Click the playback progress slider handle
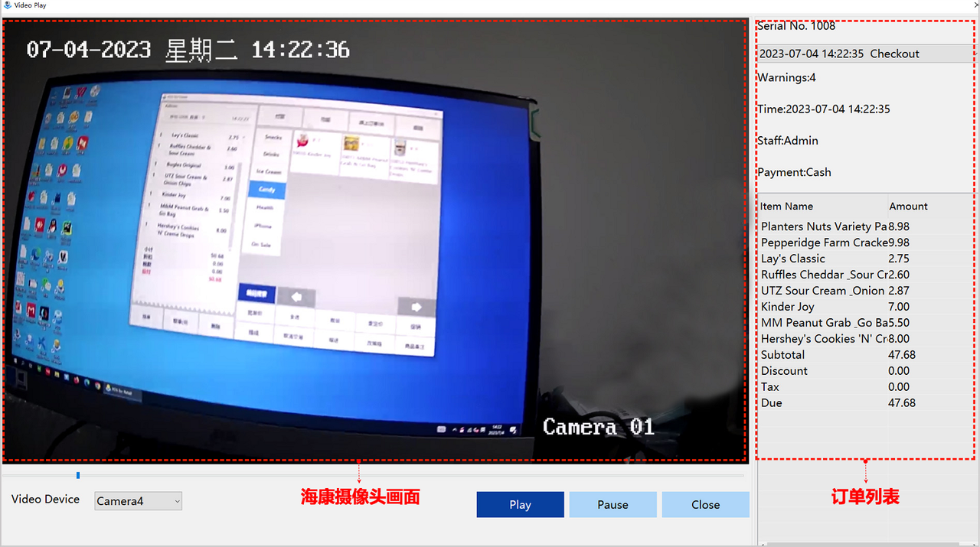Screen dimensions: 980x547 [78, 476]
